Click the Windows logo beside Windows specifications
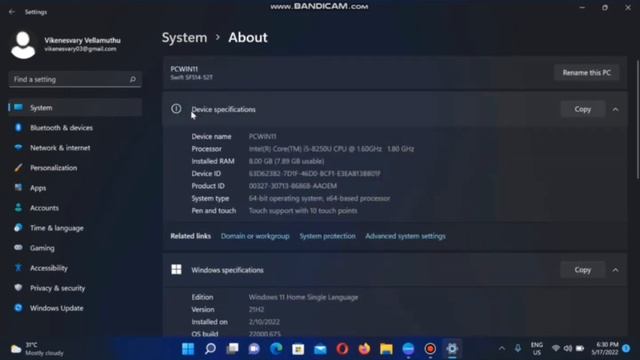Image resolution: width=640 pixels, height=360 pixels. coord(176,269)
